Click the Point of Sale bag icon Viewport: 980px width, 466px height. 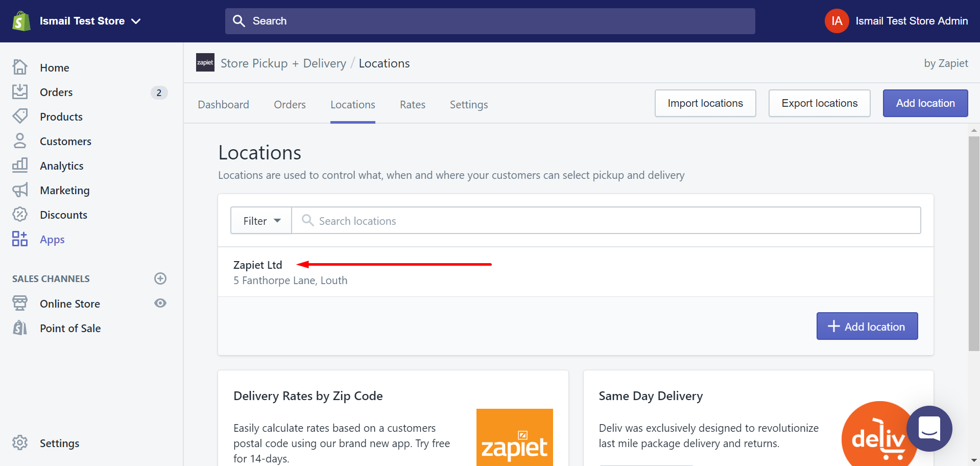click(x=20, y=328)
